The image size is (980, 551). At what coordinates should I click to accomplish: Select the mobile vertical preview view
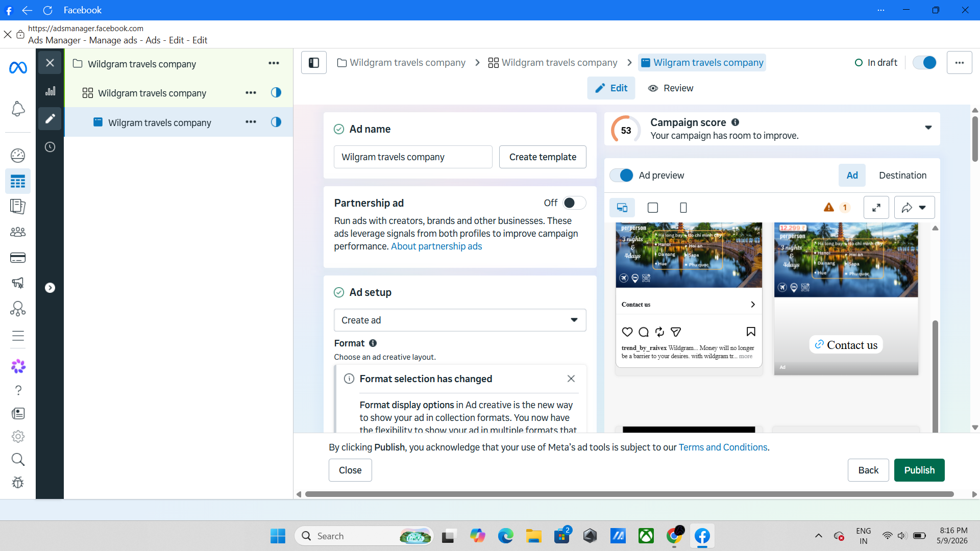coord(683,208)
